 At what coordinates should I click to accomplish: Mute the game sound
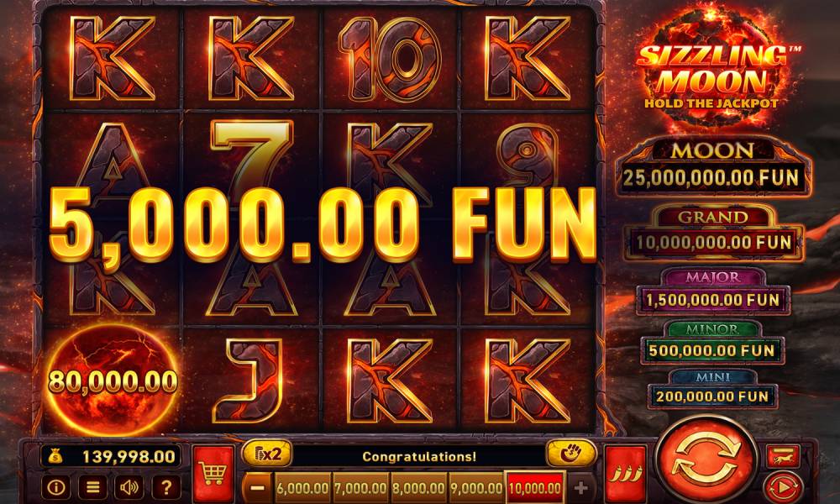pyautogui.click(x=129, y=487)
